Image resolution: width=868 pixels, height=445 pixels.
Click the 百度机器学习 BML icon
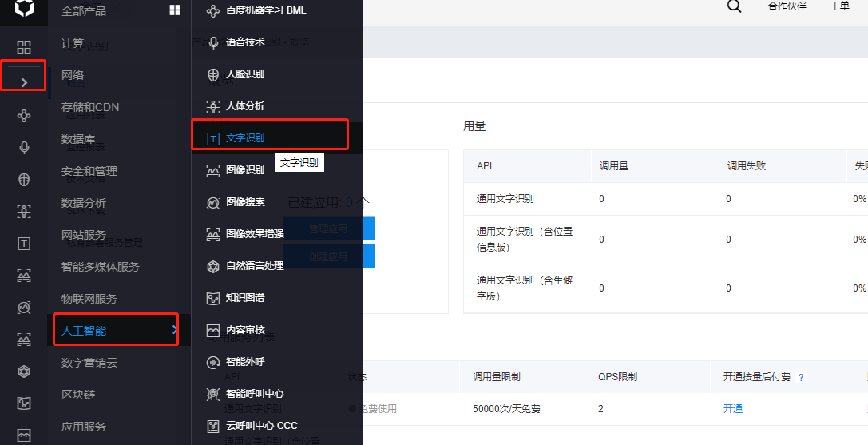click(x=213, y=10)
